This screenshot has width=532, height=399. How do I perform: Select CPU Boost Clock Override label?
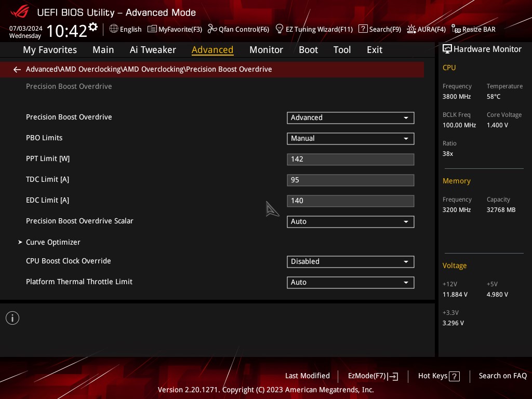click(x=69, y=261)
